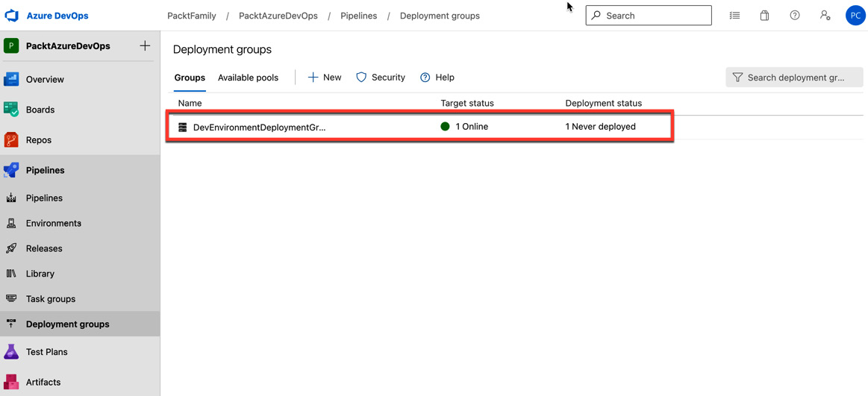This screenshot has width=868, height=396.
Task: Click the Security shield icon
Action: click(361, 78)
